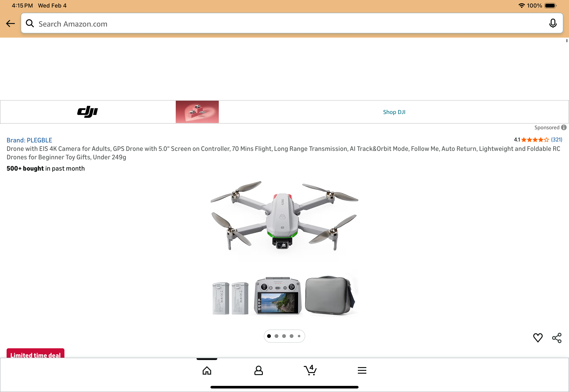Tap the DJI ad product thumbnail
569x392 pixels.
click(197, 112)
